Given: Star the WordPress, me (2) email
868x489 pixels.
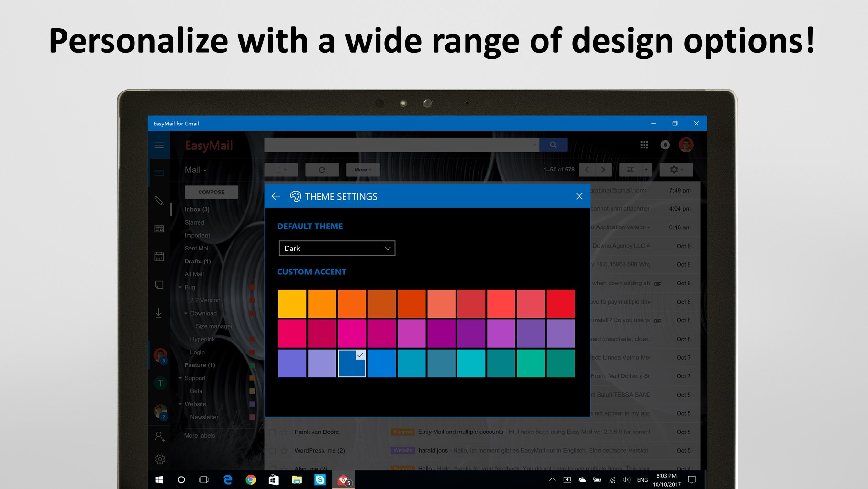Looking at the screenshot, I should click(284, 451).
